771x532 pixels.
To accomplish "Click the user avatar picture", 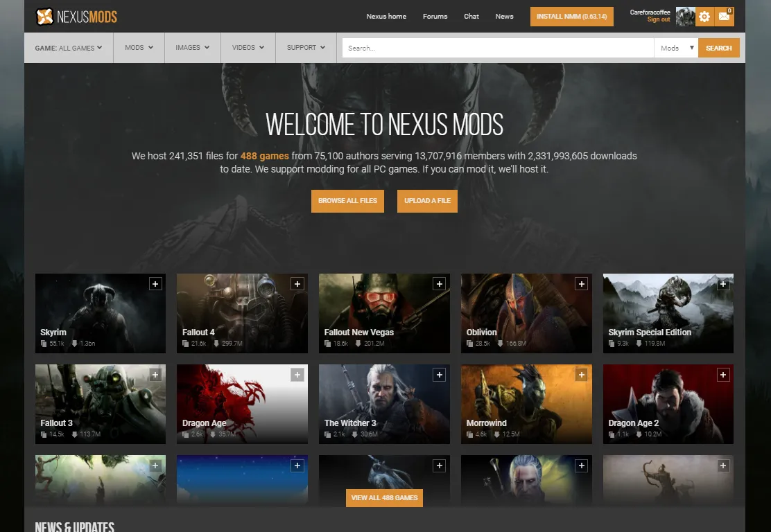I will point(686,17).
